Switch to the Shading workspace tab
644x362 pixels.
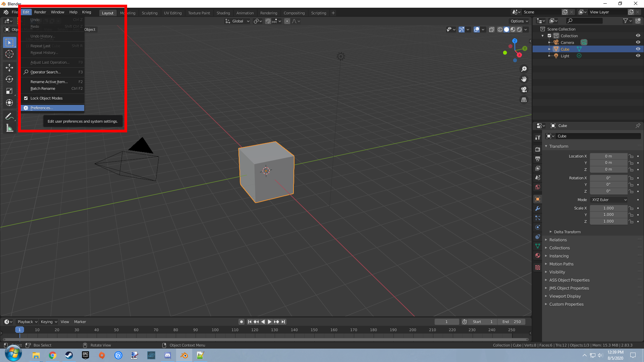coord(223,13)
